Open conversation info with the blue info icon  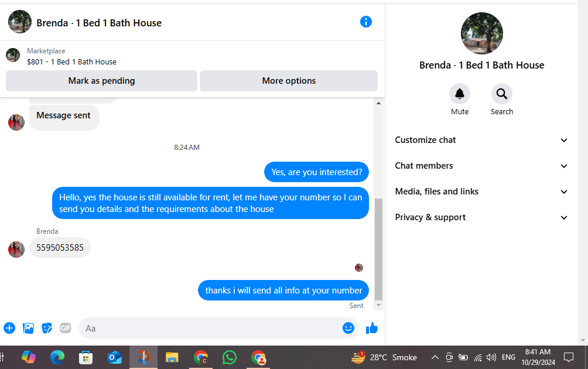(x=365, y=22)
